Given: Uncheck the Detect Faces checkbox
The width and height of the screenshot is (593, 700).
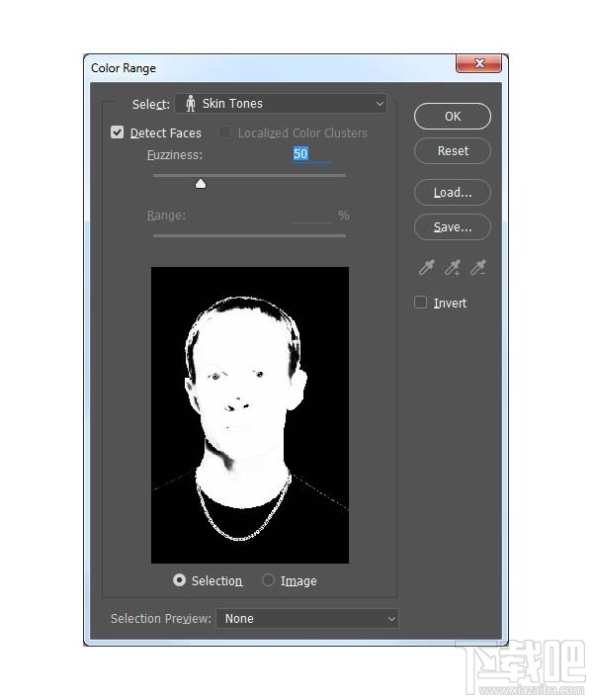Looking at the screenshot, I should [x=118, y=132].
